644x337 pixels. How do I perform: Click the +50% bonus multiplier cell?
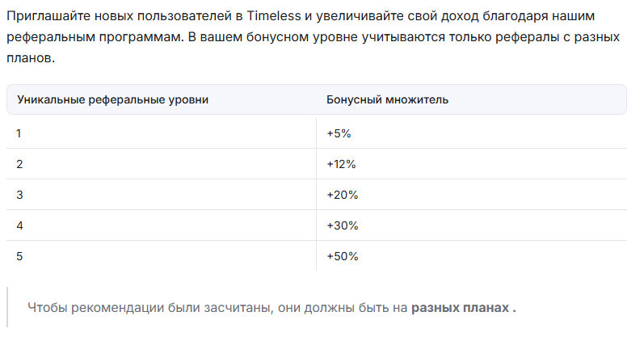[x=472, y=256]
